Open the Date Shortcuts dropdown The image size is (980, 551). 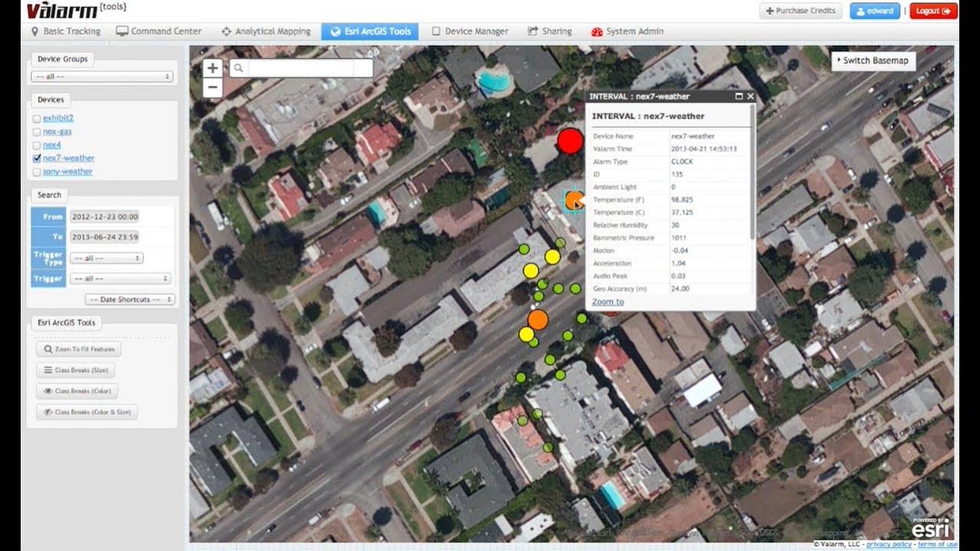130,299
